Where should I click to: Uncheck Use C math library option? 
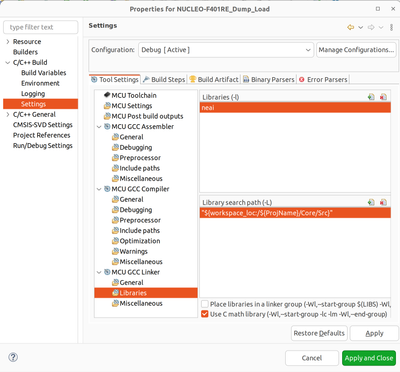tap(205, 314)
